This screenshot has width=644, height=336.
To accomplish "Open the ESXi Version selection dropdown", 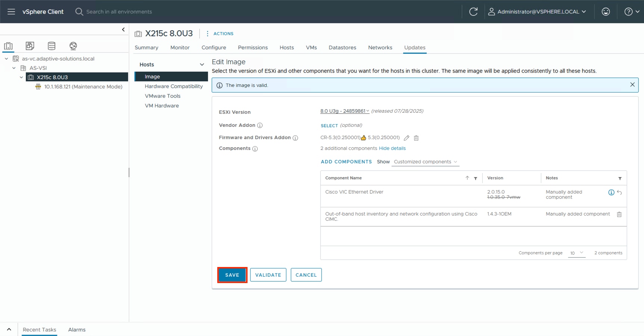I will [x=344, y=111].
